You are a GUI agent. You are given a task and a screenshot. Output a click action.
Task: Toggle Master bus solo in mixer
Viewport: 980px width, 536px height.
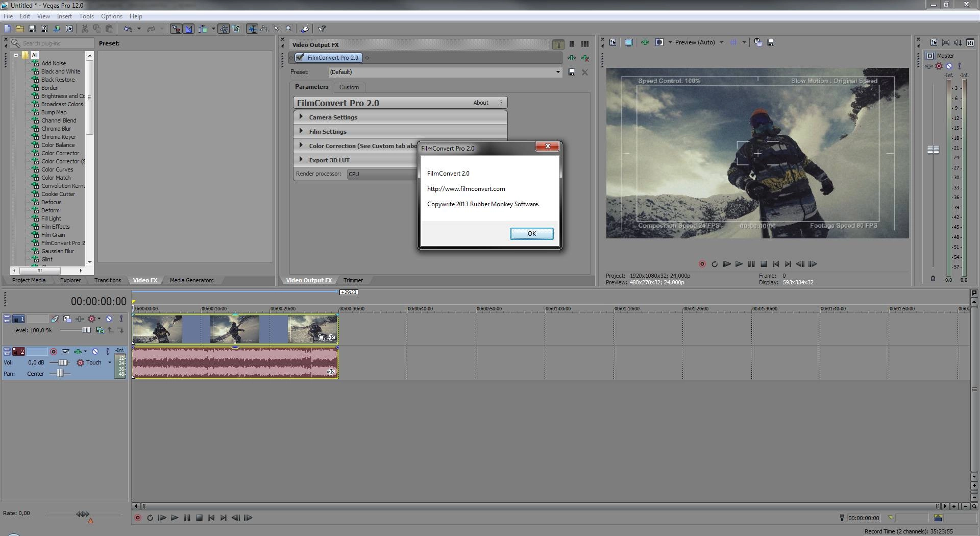click(960, 66)
